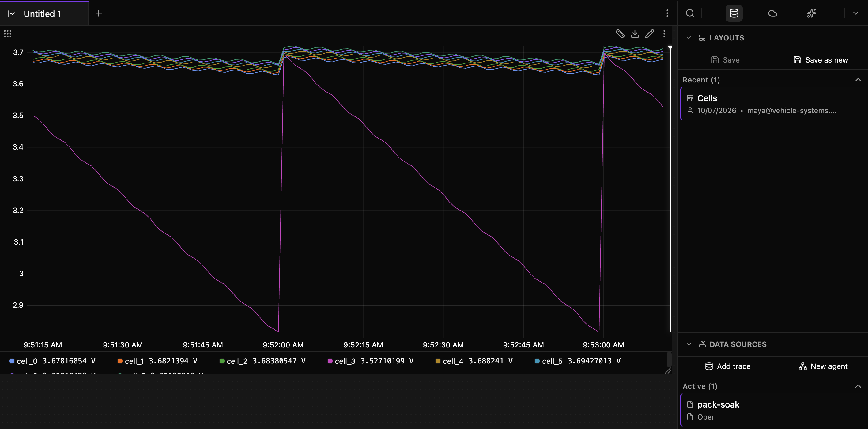Click the Add trace button
Image resolution: width=868 pixels, height=429 pixels.
tap(727, 366)
